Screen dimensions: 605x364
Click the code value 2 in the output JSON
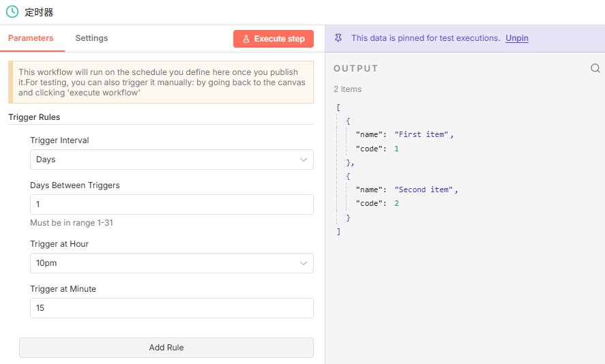396,203
